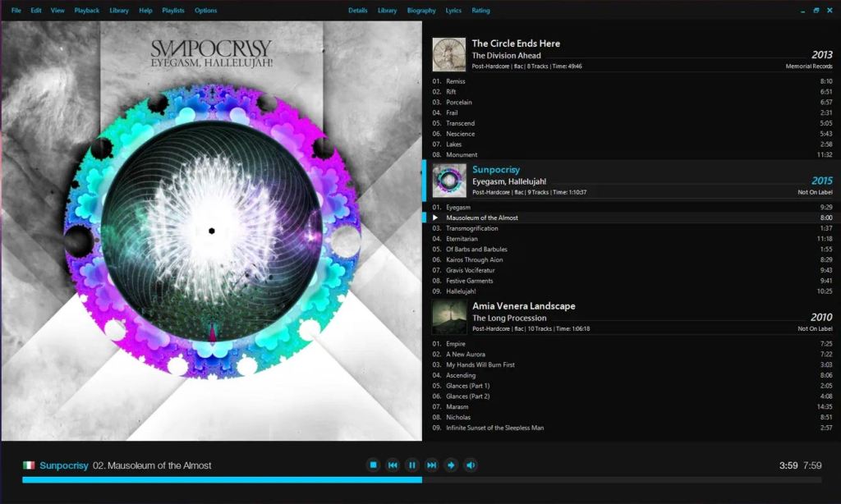
Task: Open the Playback menu
Action: click(86, 11)
